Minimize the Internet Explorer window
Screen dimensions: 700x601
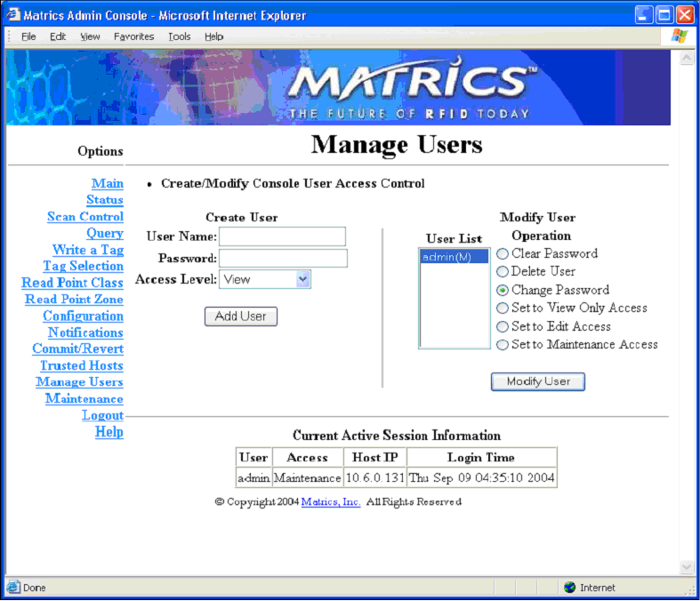point(643,15)
